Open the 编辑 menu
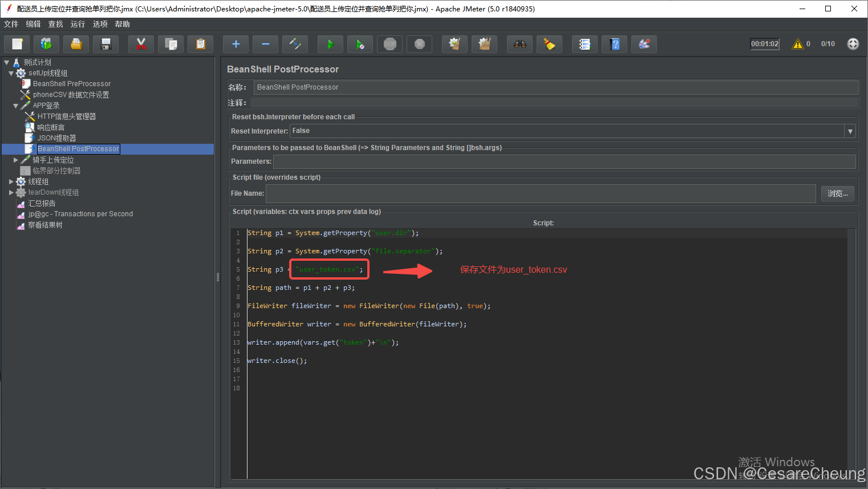The height and width of the screenshot is (489, 868). 34,24
